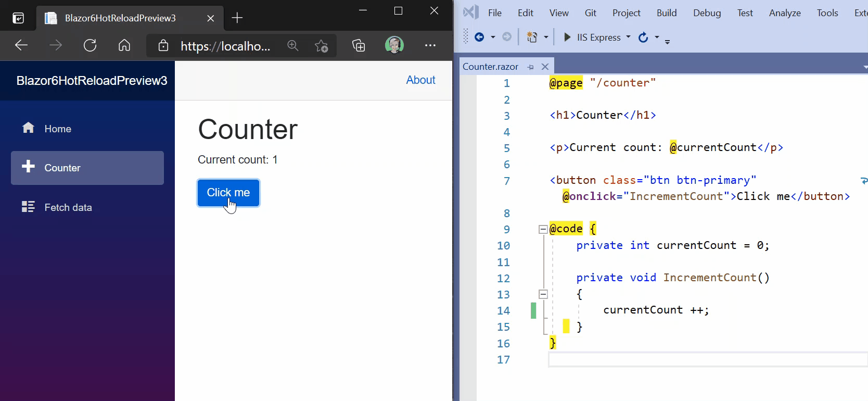The width and height of the screenshot is (868, 401).
Task: Open the browser tab actions menu icon
Action: (18, 18)
